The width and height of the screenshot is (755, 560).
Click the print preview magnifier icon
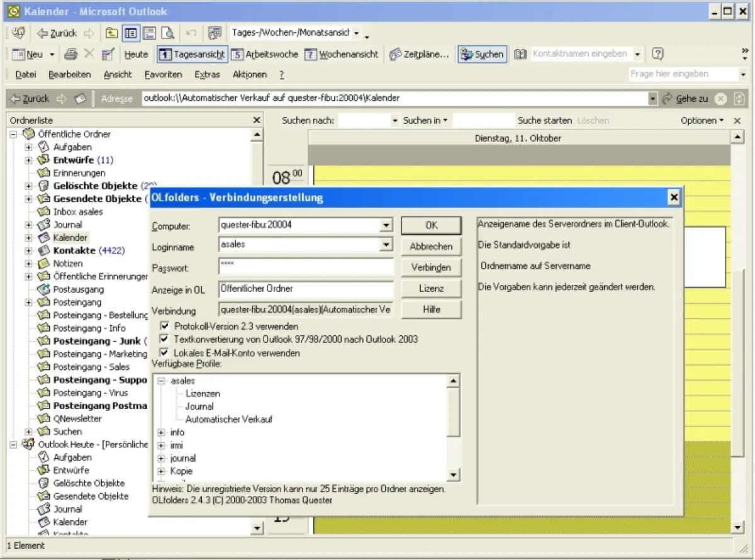click(167, 33)
